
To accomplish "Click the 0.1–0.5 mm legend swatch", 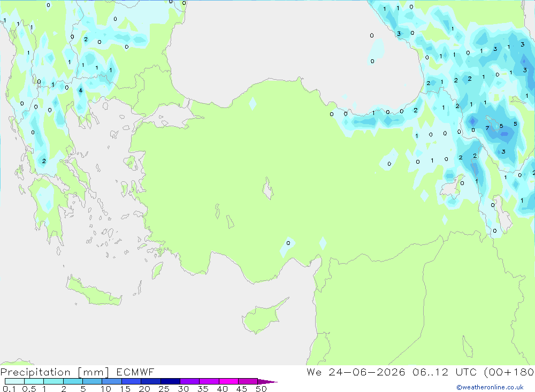I will pyautogui.click(x=14, y=381).
